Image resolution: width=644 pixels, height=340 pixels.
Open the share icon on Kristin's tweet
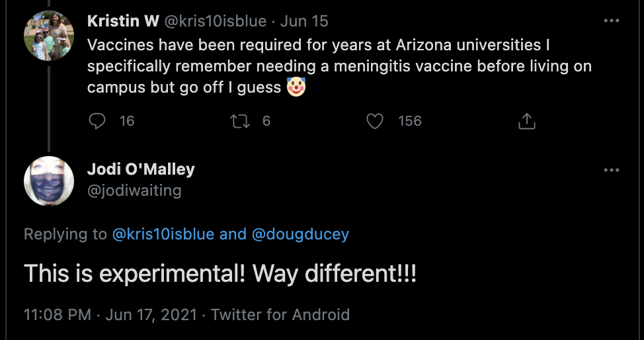click(x=526, y=121)
